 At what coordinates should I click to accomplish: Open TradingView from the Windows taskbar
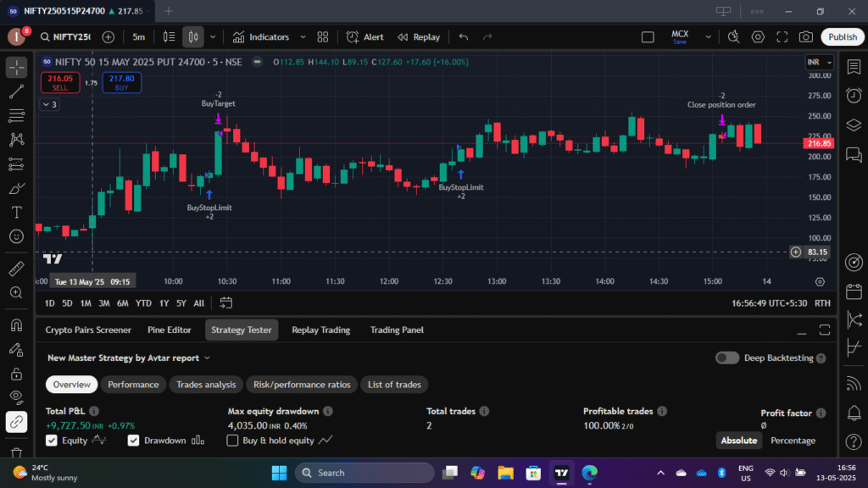tap(561, 473)
